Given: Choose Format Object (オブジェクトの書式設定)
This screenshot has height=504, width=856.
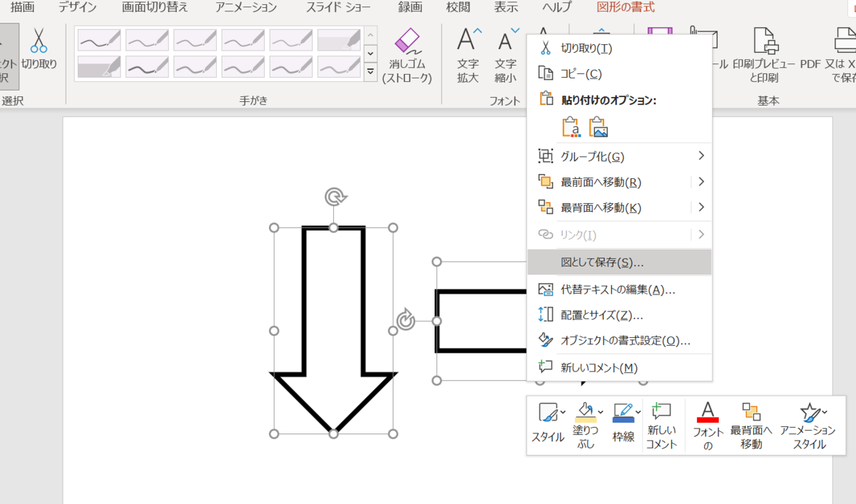Looking at the screenshot, I should pos(619,340).
